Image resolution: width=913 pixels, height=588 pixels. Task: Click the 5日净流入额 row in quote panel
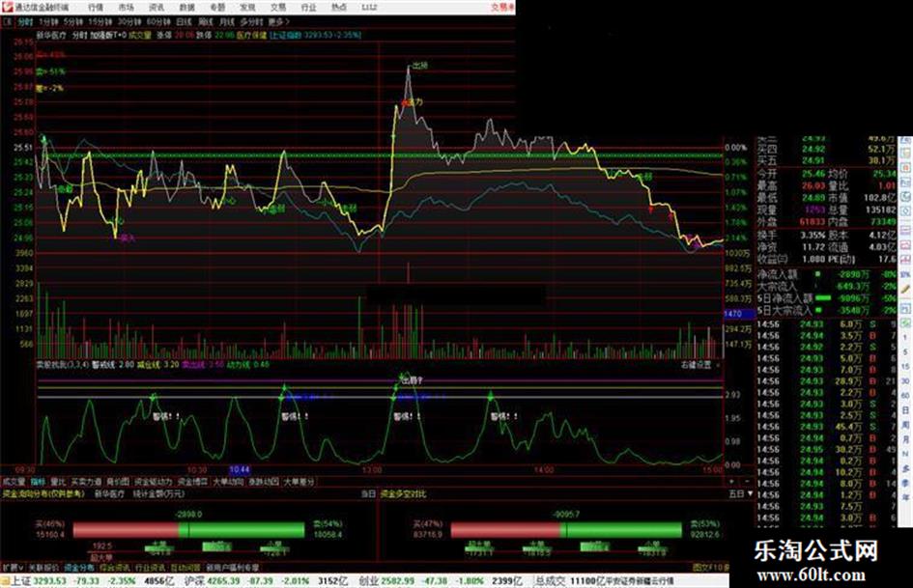(827, 298)
